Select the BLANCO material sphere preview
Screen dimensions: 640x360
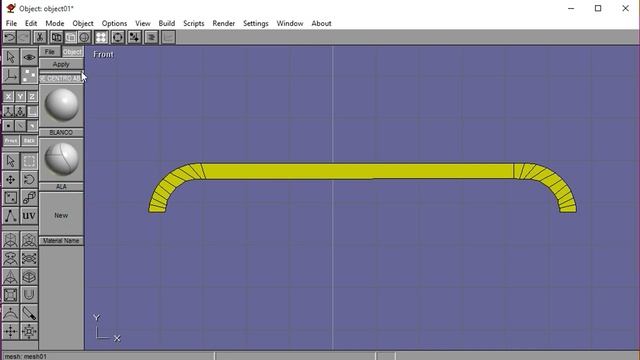coord(61,105)
